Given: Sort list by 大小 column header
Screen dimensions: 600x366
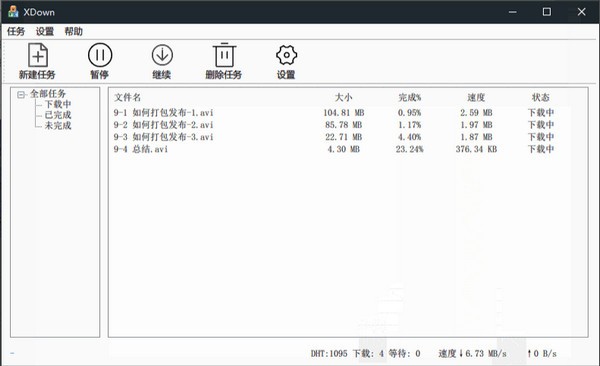Looking at the screenshot, I should click(343, 98).
